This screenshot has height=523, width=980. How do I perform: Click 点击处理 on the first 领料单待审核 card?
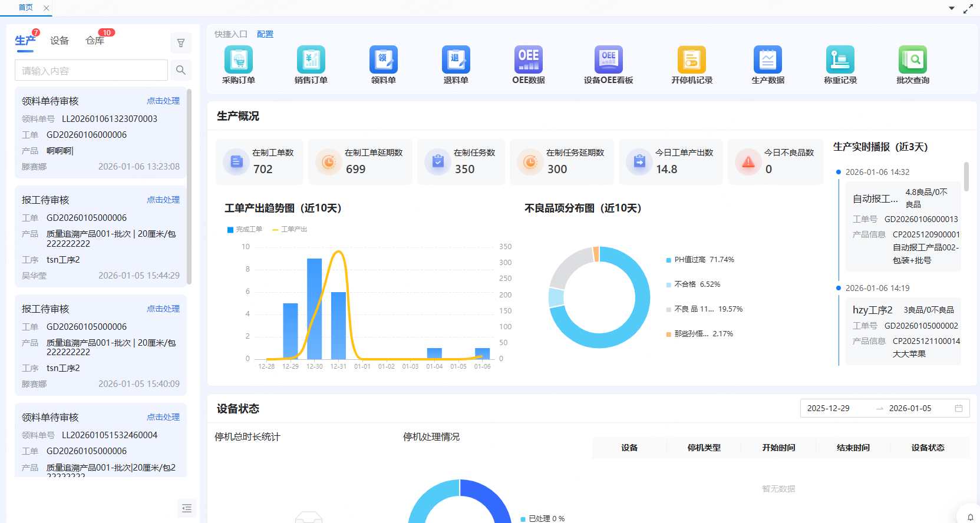click(x=163, y=101)
